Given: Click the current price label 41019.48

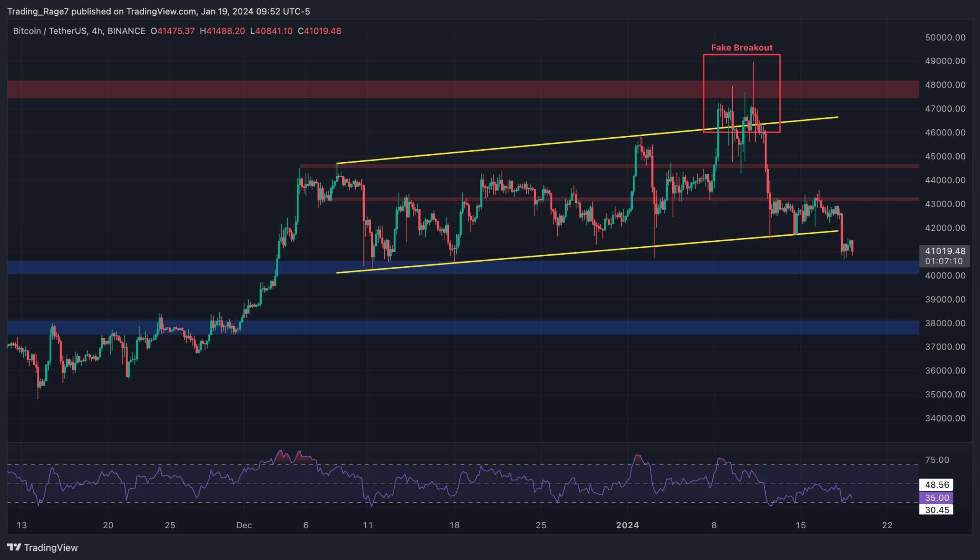Looking at the screenshot, I should (x=945, y=251).
